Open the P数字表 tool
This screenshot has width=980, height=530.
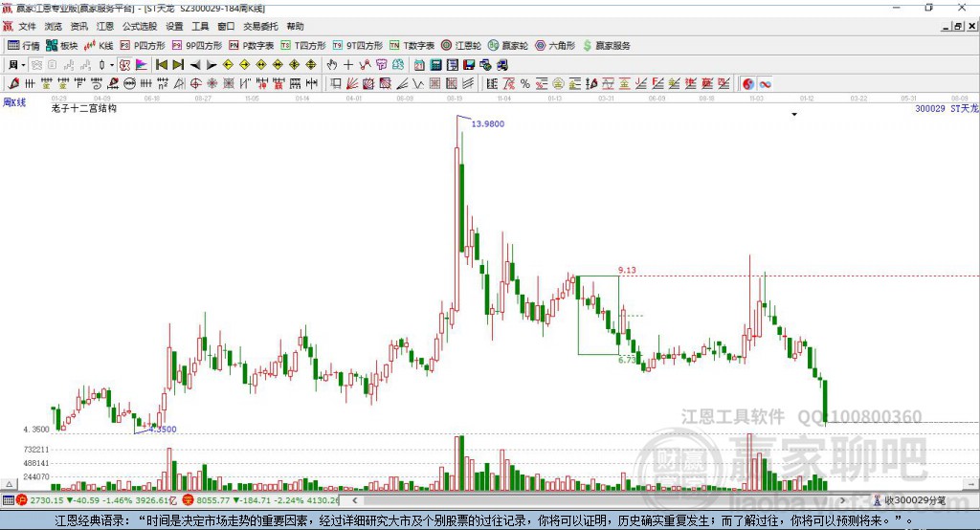coord(252,46)
